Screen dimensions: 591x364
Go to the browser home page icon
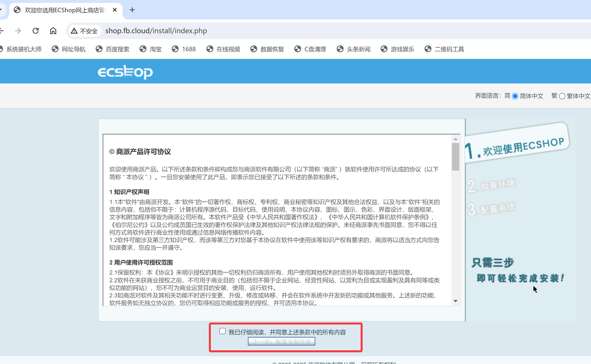pyautogui.click(x=53, y=31)
